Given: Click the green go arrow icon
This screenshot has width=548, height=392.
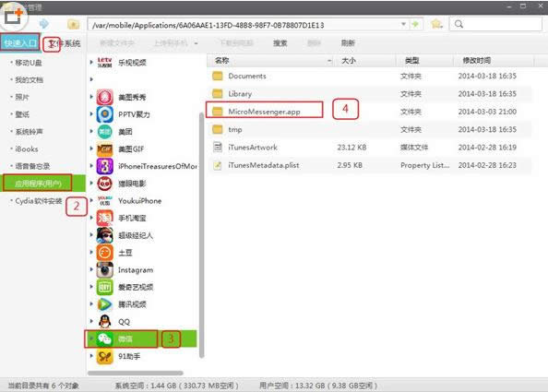Looking at the screenshot, I should [415, 24].
